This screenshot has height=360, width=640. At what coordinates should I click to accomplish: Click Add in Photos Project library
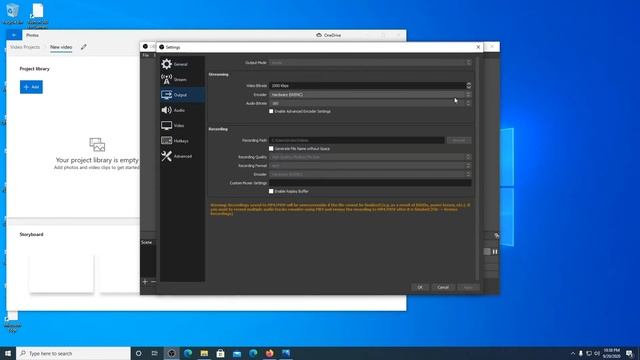click(31, 87)
